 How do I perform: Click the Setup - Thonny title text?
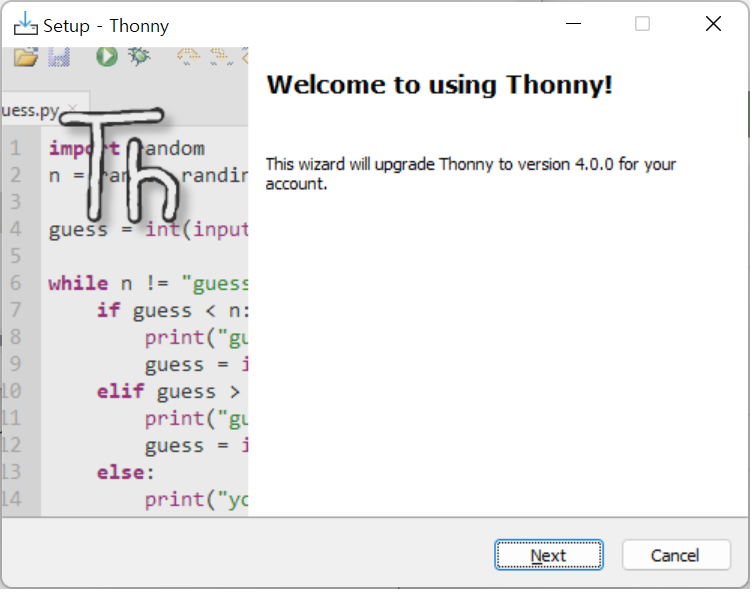click(106, 26)
